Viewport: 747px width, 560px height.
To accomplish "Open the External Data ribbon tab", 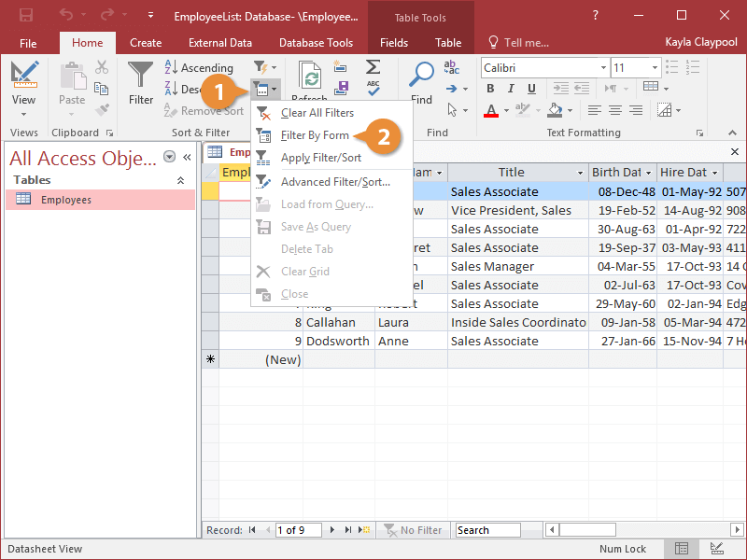I will 220,43.
